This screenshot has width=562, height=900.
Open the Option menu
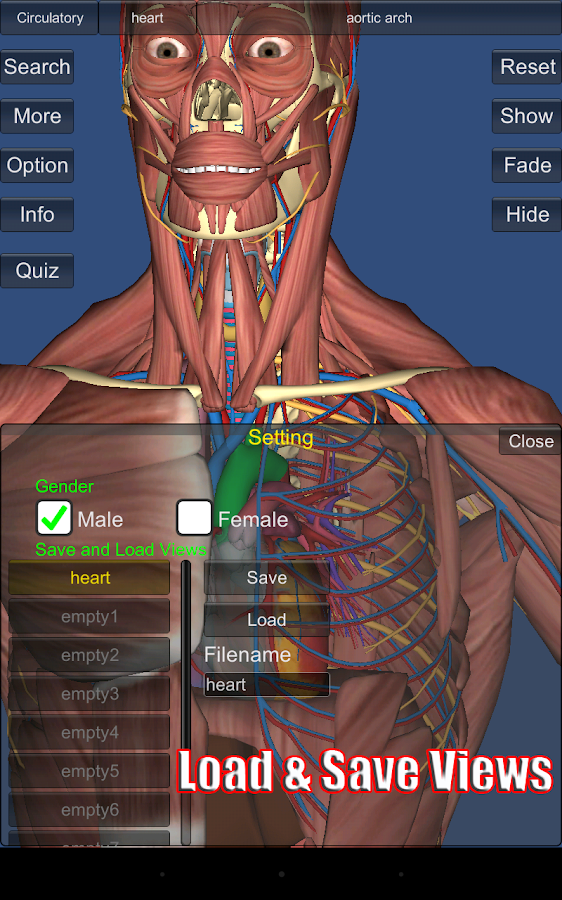37,165
